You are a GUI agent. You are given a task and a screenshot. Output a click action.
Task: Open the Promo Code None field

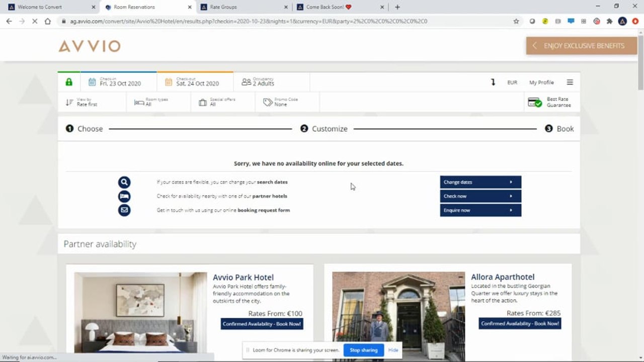(x=287, y=102)
